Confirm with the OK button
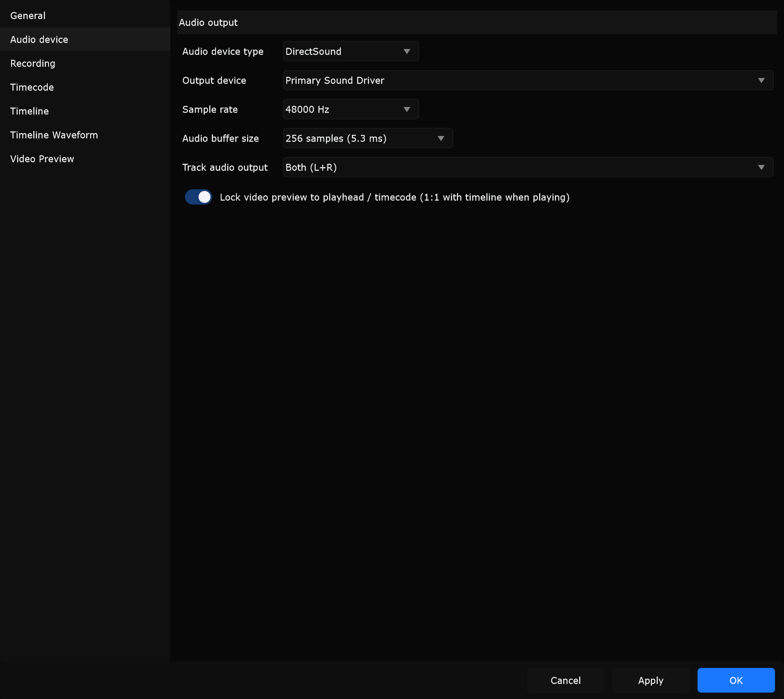This screenshot has width=784, height=699. point(736,680)
